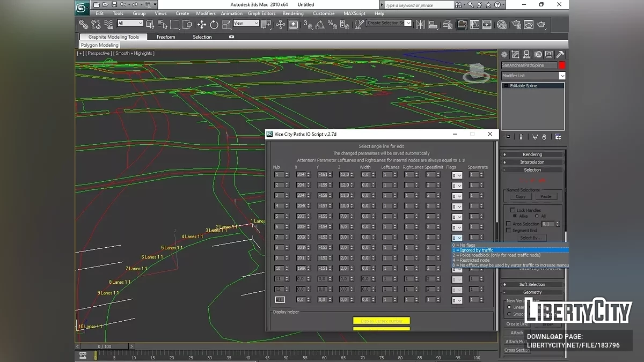The width and height of the screenshot is (644, 362).
Task: Open the Material Editor icon
Action: (x=502, y=24)
